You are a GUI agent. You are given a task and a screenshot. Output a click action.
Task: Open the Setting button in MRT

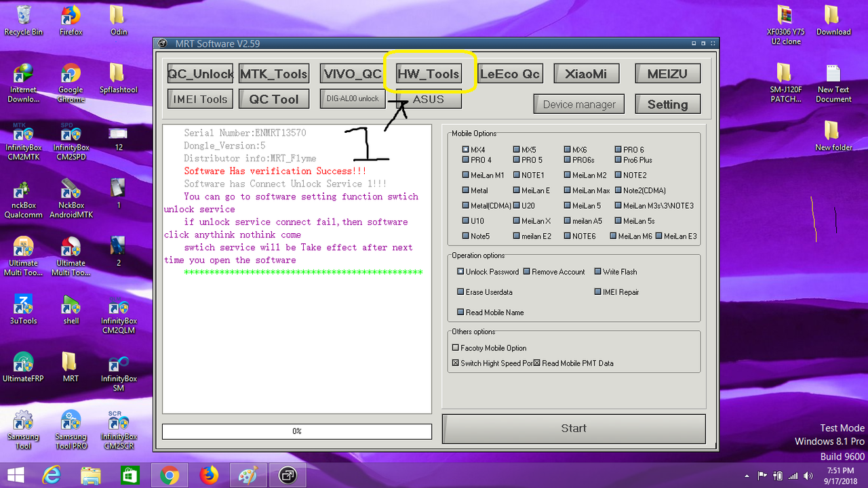click(667, 104)
